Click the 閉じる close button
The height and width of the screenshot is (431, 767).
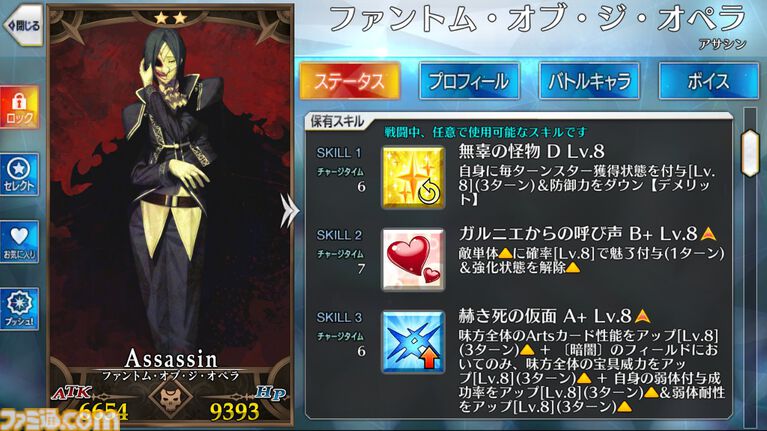(x=23, y=24)
